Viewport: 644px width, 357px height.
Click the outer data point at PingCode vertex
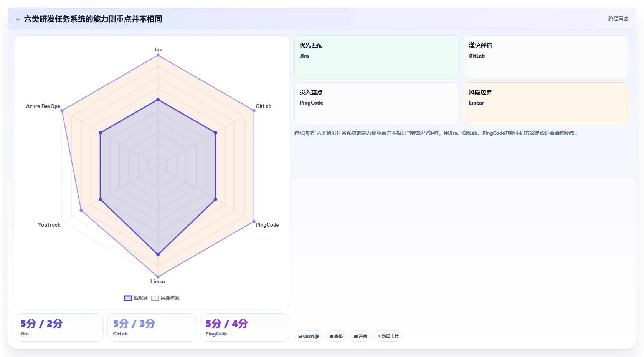tap(254, 221)
